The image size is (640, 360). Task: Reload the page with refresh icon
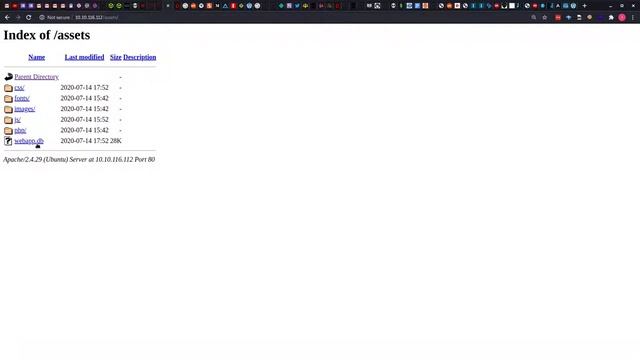(x=29, y=18)
